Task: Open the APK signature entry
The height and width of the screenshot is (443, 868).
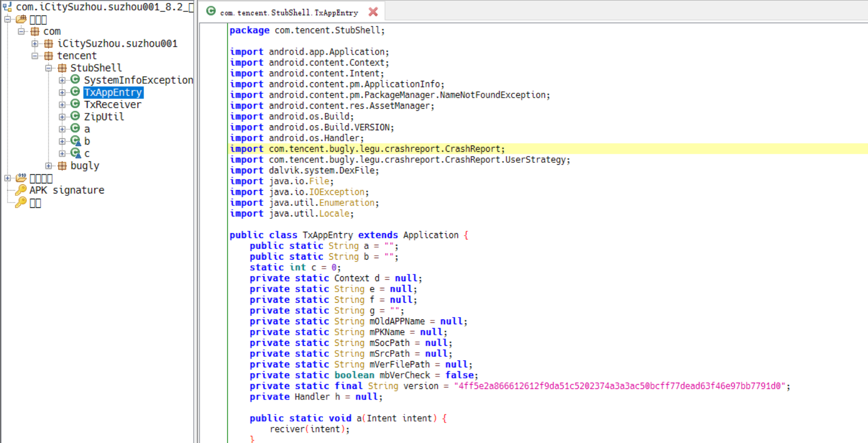Action: coord(67,190)
